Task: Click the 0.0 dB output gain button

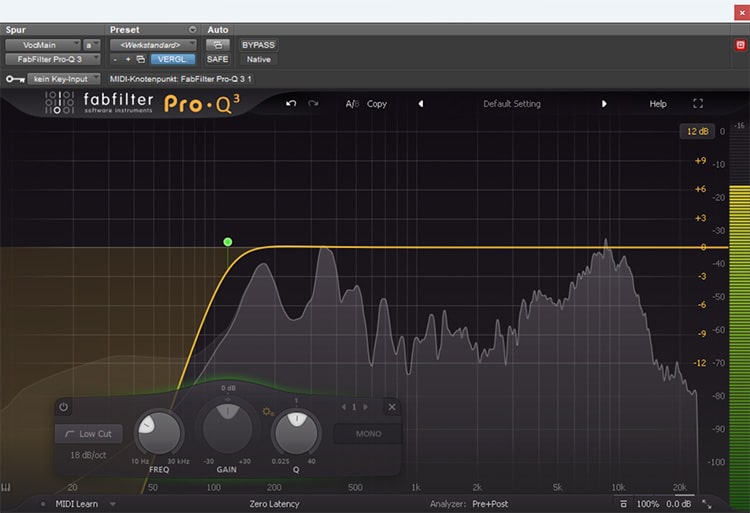Action: (x=678, y=504)
